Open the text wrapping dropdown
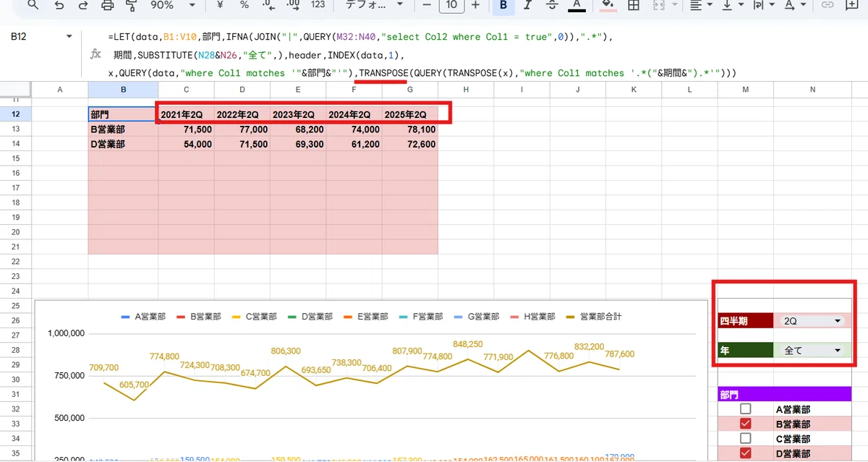868x462 pixels. tap(764, 5)
